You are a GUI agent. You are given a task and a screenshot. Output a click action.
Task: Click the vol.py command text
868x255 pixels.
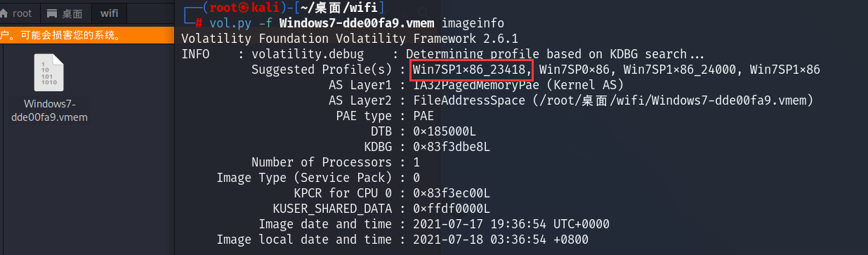click(x=230, y=23)
